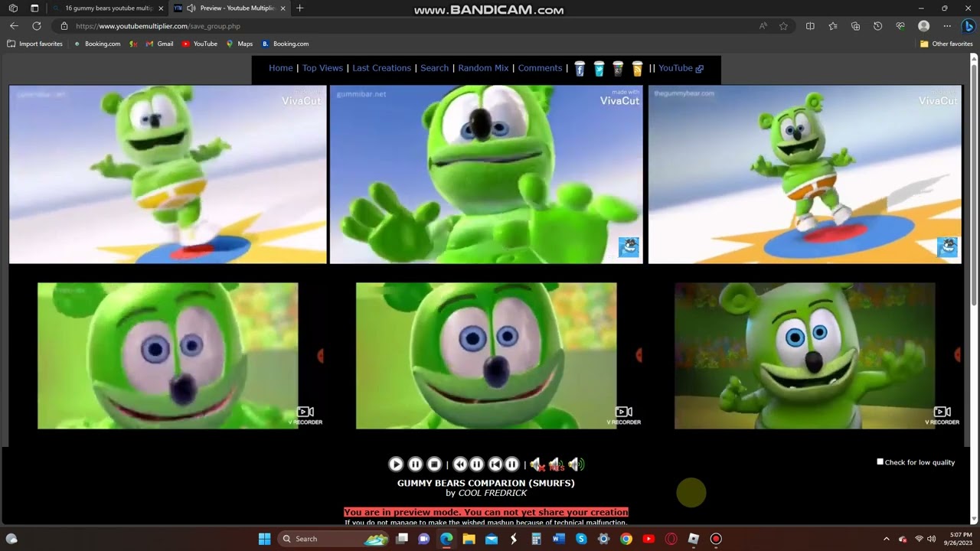Mute all videos with the red-X speaker

[x=537, y=465]
